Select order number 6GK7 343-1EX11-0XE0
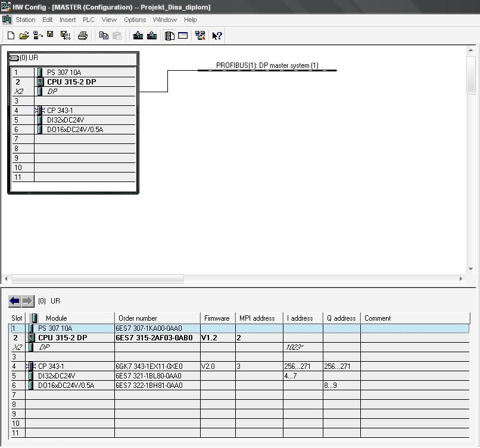The image size is (480, 448). [149, 366]
